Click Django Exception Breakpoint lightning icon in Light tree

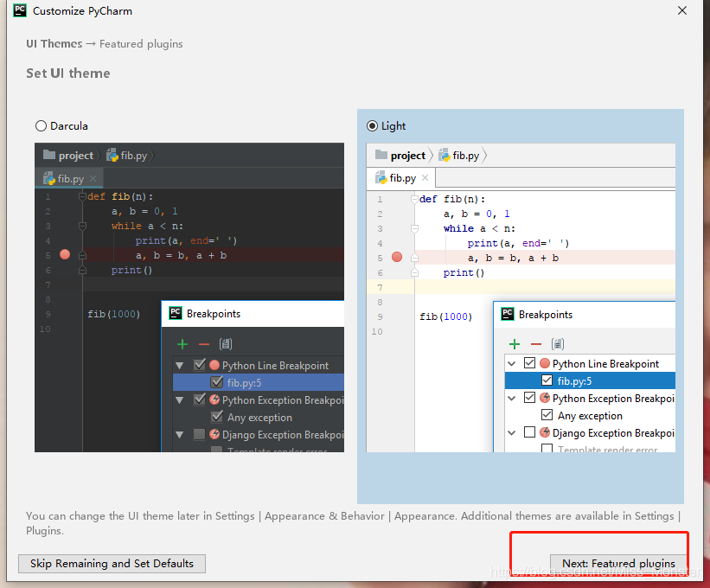pyautogui.click(x=545, y=432)
